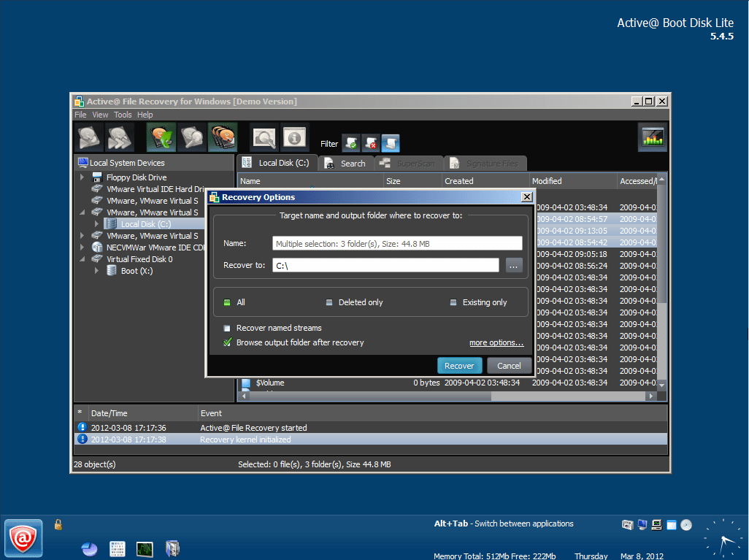Image resolution: width=749 pixels, height=560 pixels.
Task: Enable the existing-files filter with green check
Action: [351, 143]
